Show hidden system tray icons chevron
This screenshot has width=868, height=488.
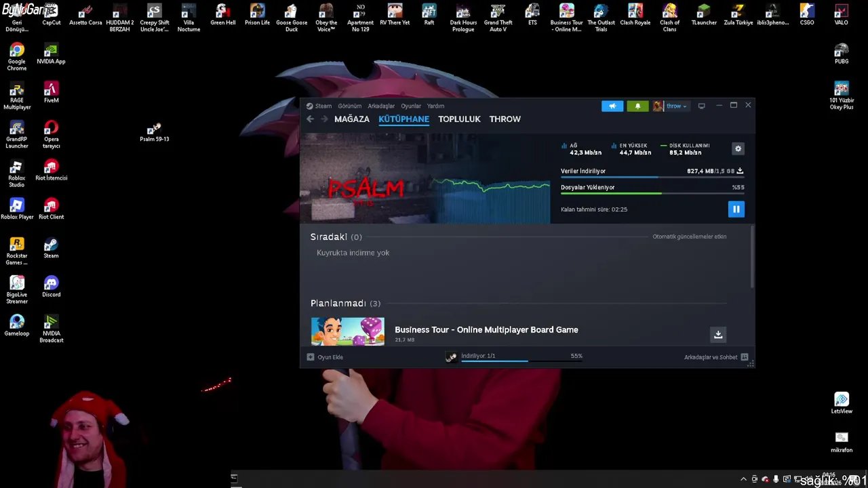coord(744,479)
